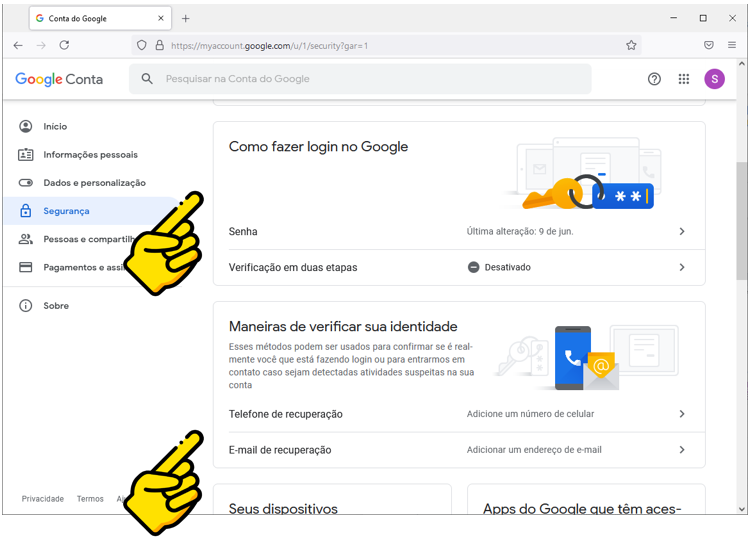Image resolution: width=750 pixels, height=542 pixels.
Task: Open a new tab with plus button
Action: [186, 19]
